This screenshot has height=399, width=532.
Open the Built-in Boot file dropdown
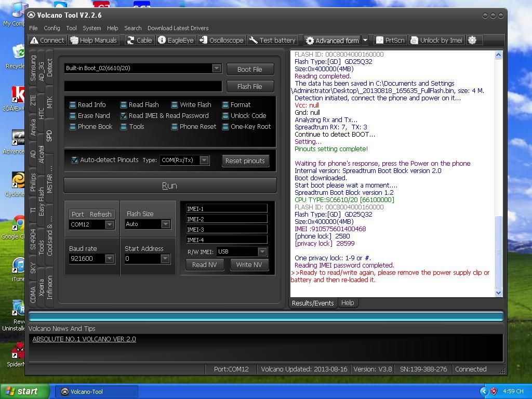point(217,68)
